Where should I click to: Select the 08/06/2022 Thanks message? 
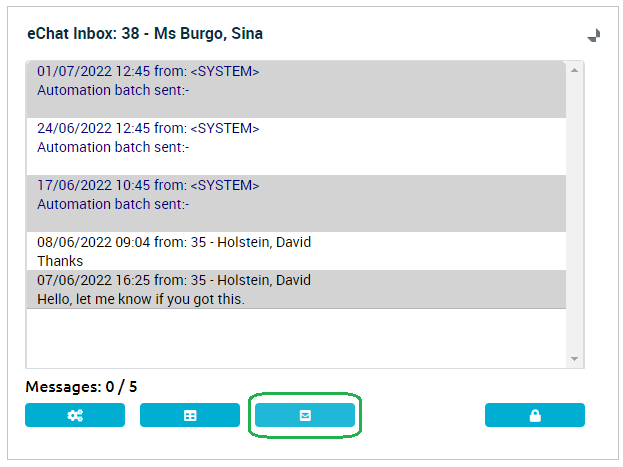[x=296, y=251]
